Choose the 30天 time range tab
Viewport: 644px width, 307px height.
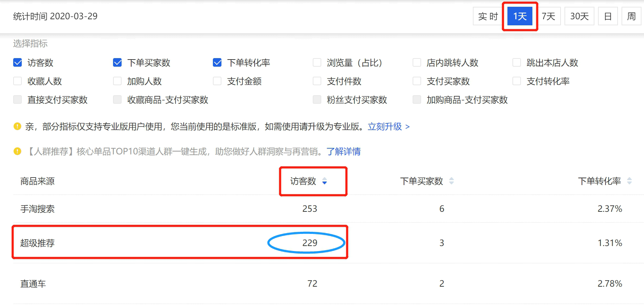click(x=579, y=16)
